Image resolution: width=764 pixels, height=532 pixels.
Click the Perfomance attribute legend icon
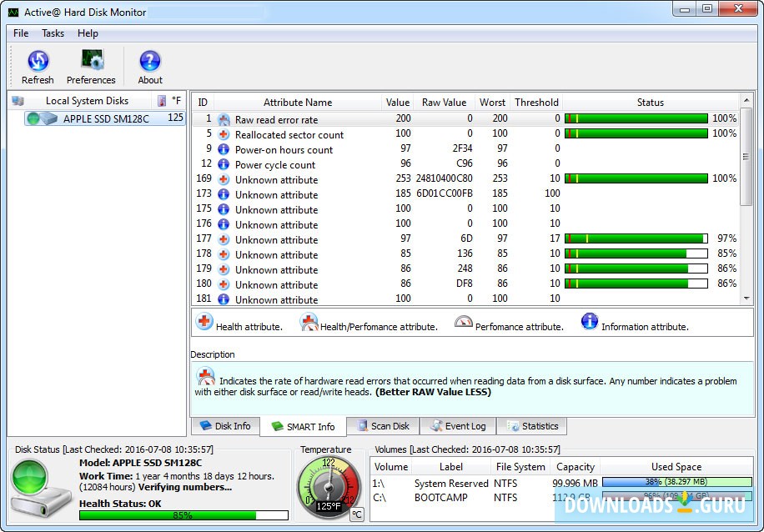(x=463, y=322)
